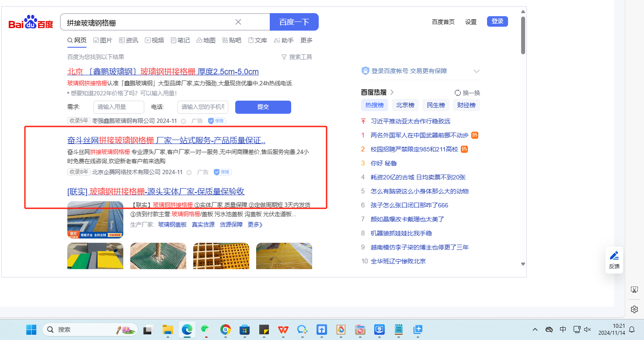Open the 地图 tab

206,40
